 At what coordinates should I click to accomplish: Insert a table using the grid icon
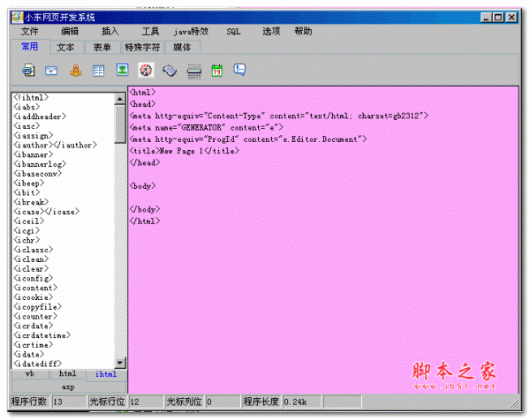click(x=99, y=70)
